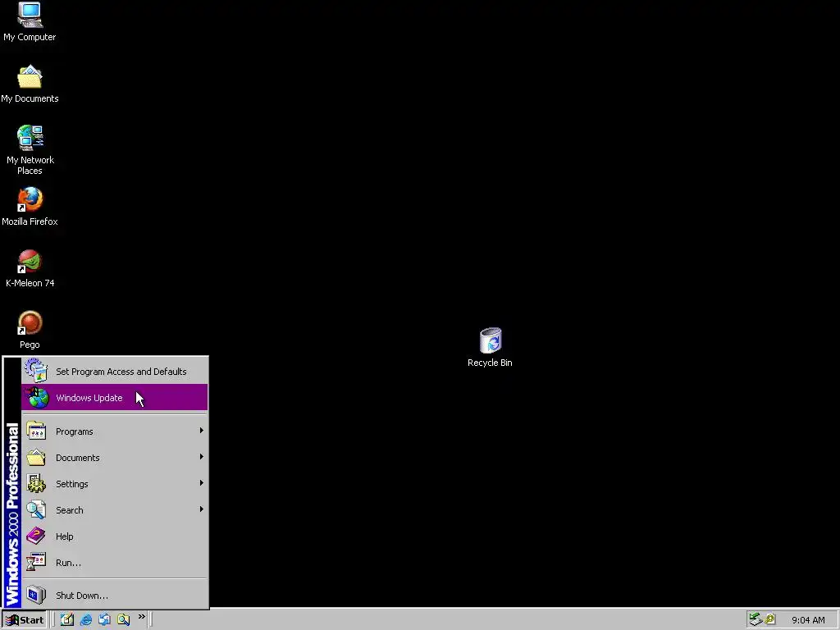Choose Run... from the Start menu
Viewport: 840px width, 630px height.
tap(115, 563)
